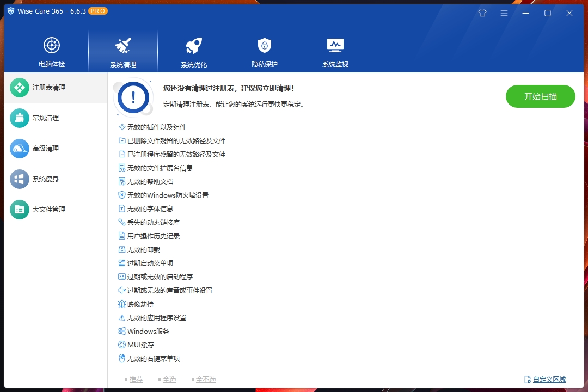
Task: Click the speaker icon beside 过期或无效的声音或事件设置
Action: coord(122,290)
